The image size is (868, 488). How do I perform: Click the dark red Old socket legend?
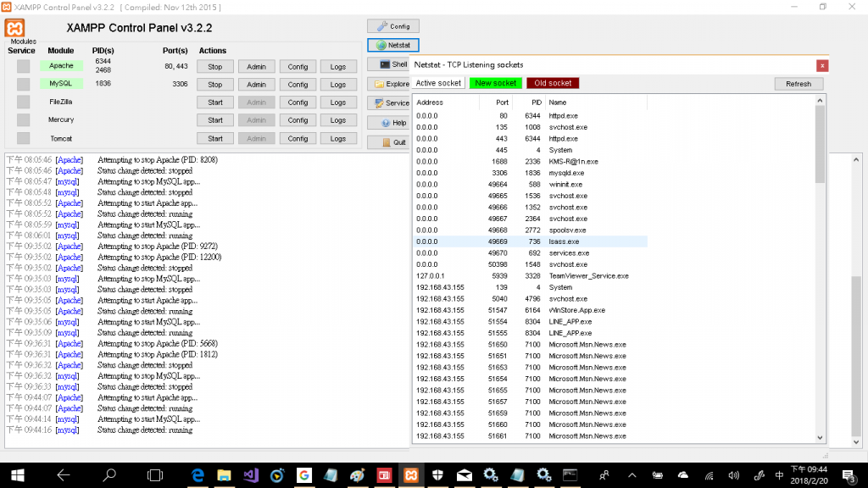(553, 83)
